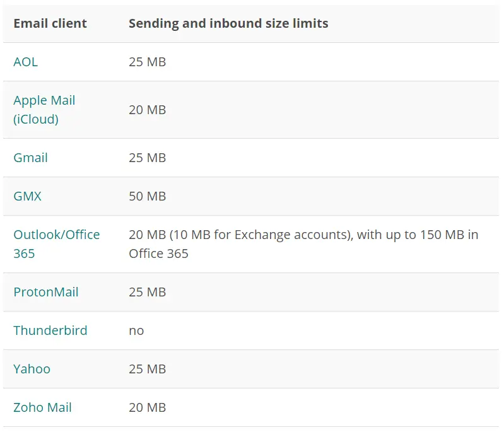Select the 50 MB value for GMX
504x432 pixels.
147,196
